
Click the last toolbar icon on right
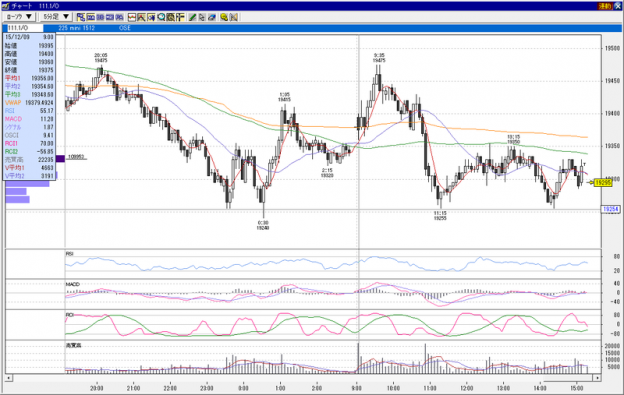coord(234,17)
